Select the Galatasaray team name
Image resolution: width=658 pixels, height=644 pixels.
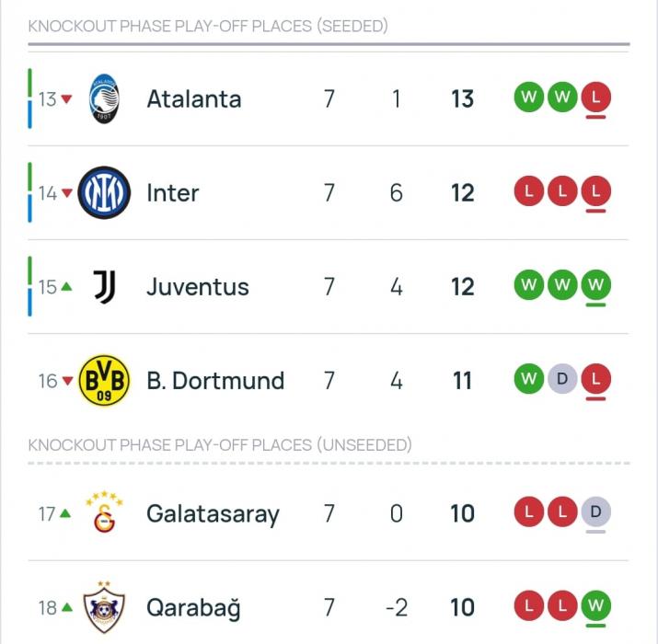(213, 513)
